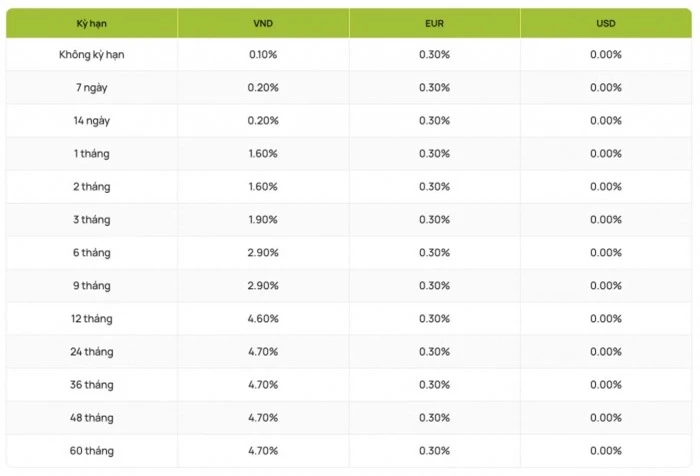700x476 pixels.
Task: Select the "6 tháng" row label
Action: pos(92,252)
